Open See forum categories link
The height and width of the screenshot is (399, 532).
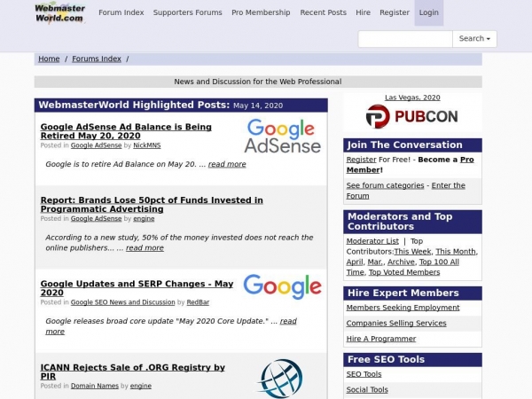[385, 185]
